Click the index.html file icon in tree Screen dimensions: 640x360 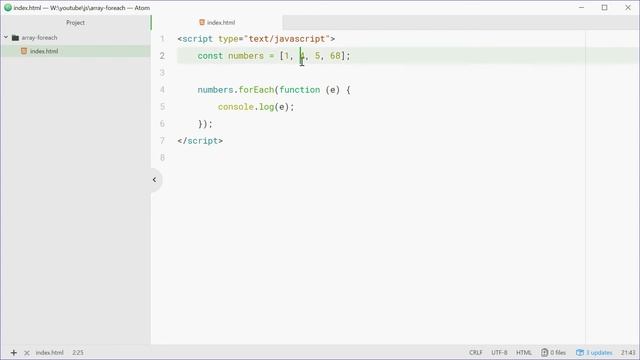[x=24, y=51]
